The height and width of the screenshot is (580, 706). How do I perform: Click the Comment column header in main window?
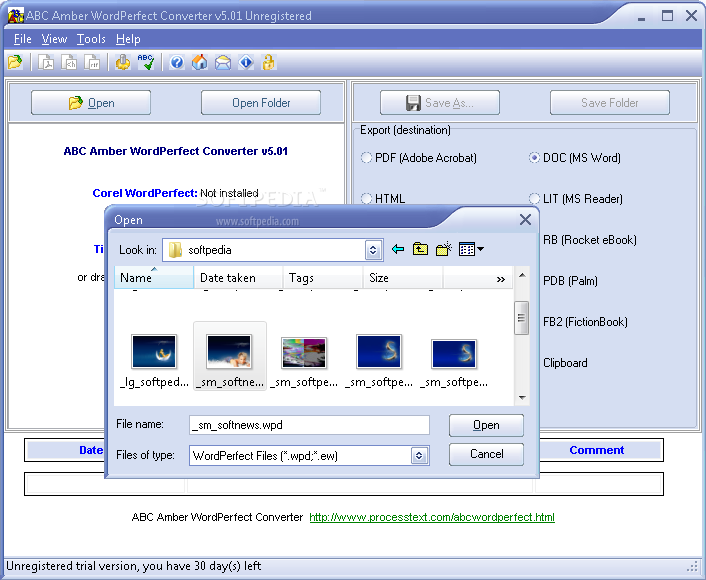(x=597, y=450)
